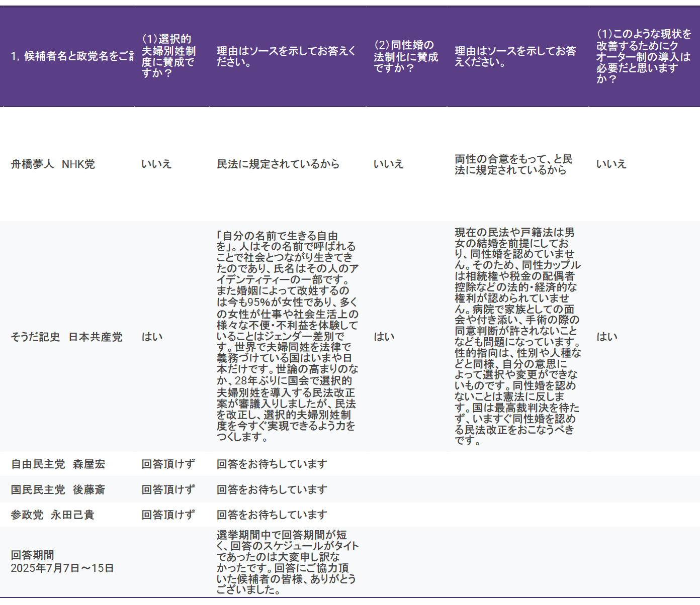Click the 回答期間 2025年7月7日〜15日 cell
700x605 pixels.
62,562
